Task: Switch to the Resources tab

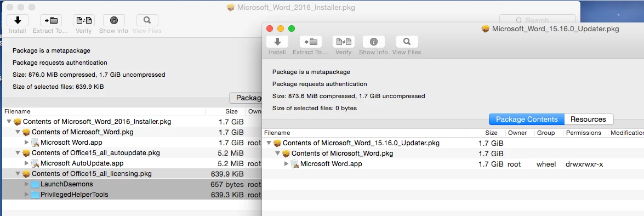Action: (588, 119)
